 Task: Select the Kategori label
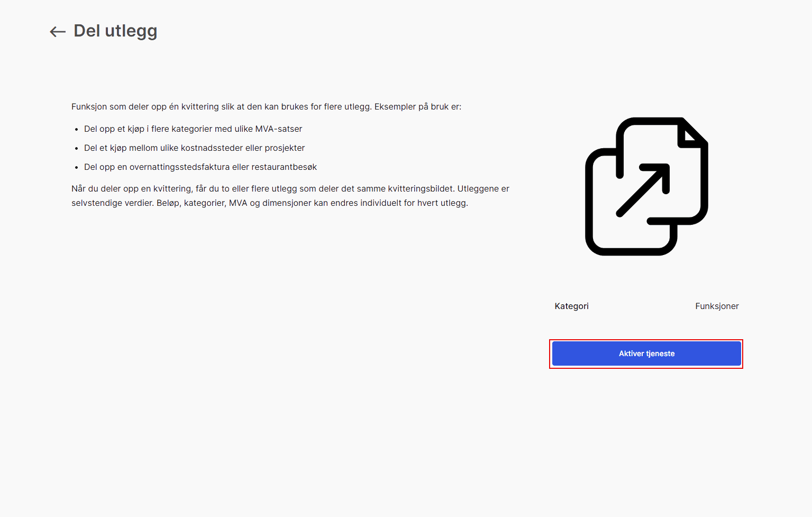(x=571, y=306)
